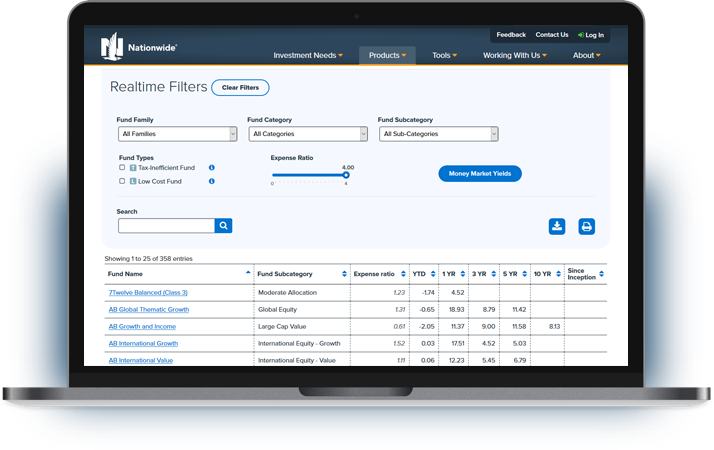
Task: Click the Expense Ratio slider handle
Action: point(346,175)
